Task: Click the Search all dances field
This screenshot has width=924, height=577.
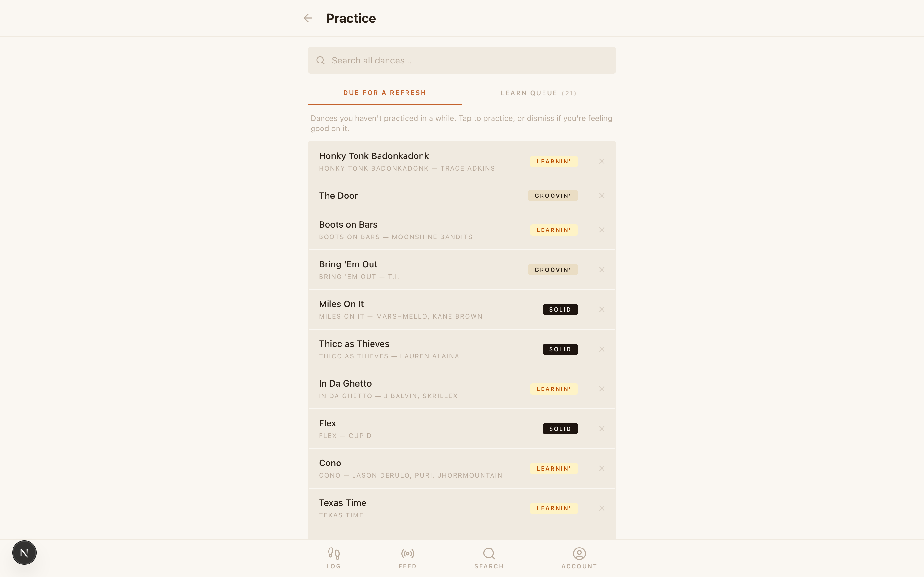Action: [x=462, y=60]
